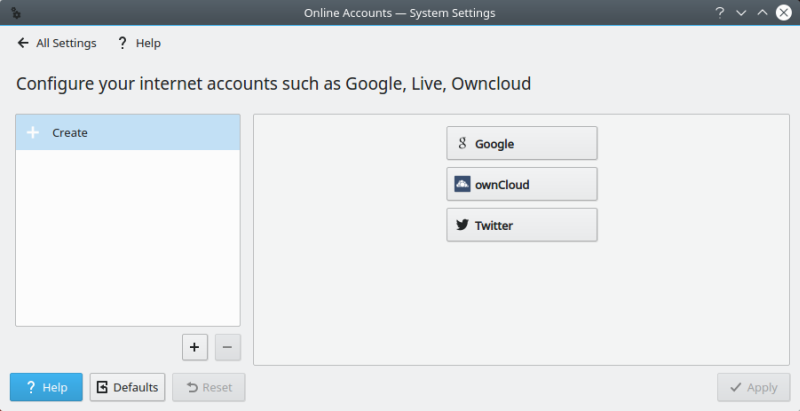Screen dimensions: 800x411
Task: Open the window menu gear icon
Action: [x=16, y=13]
